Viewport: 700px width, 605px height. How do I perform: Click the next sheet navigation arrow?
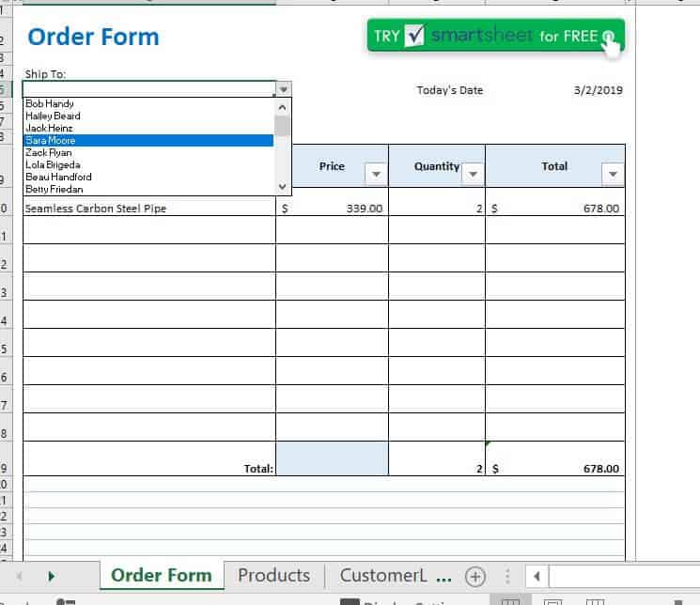click(51, 576)
